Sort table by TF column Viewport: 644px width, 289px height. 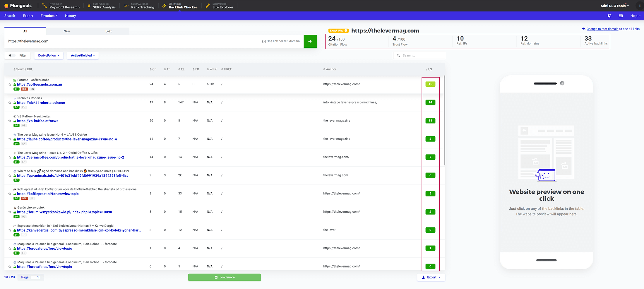coord(167,69)
